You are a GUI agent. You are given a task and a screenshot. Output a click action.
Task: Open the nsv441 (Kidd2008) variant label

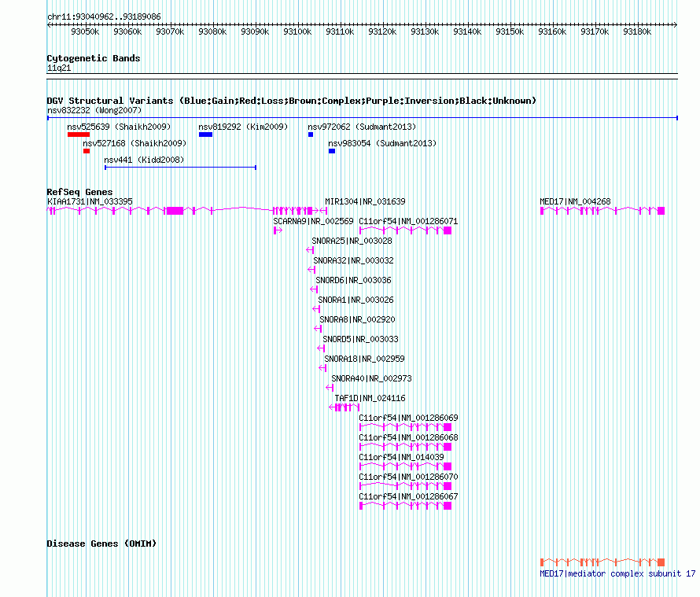[x=144, y=160]
